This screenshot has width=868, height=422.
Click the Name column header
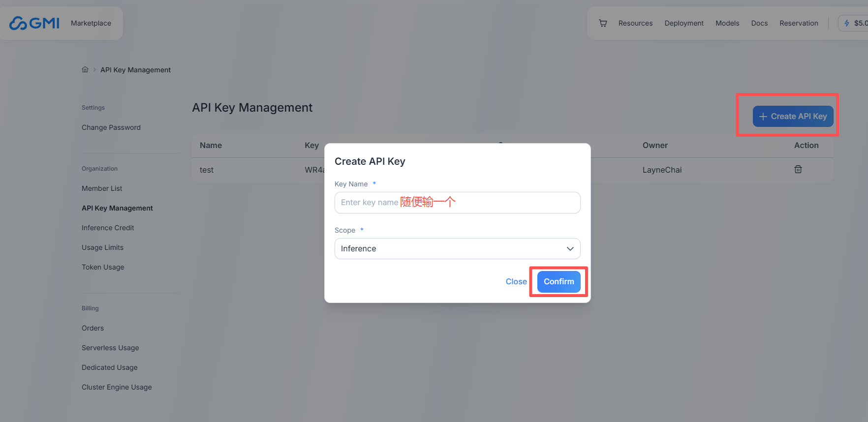coord(211,145)
